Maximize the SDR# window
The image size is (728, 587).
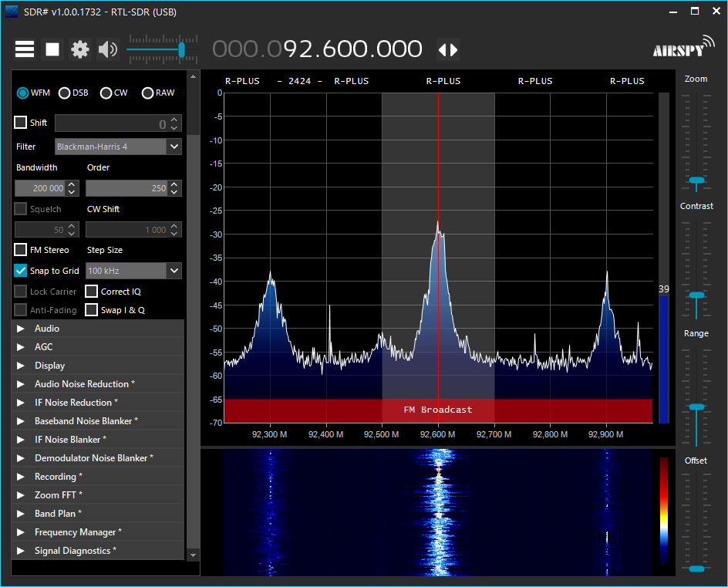695,11
